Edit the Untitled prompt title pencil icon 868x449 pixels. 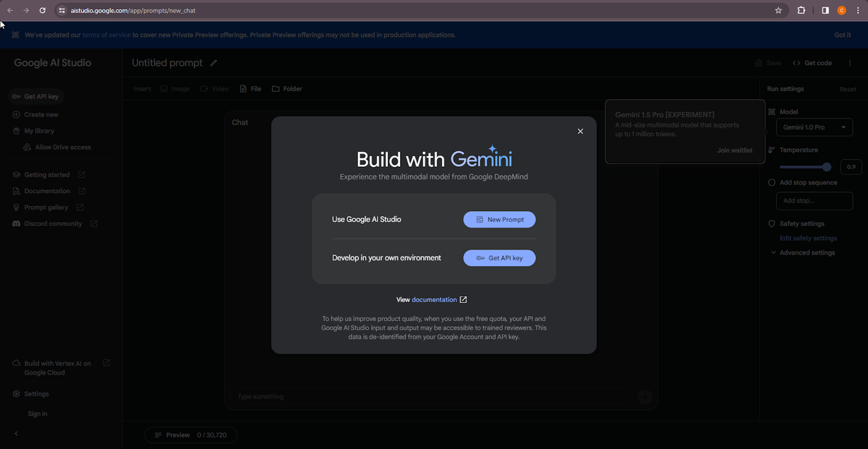[x=213, y=63]
